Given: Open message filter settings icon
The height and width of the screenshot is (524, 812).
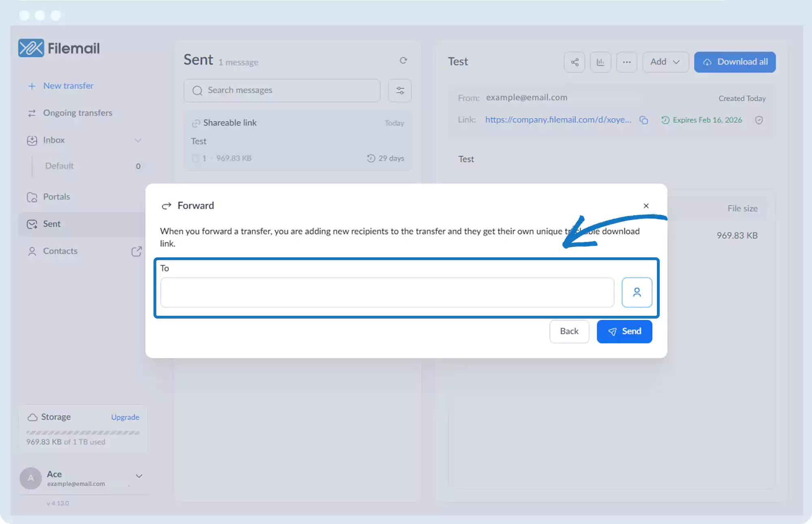Looking at the screenshot, I should [400, 91].
